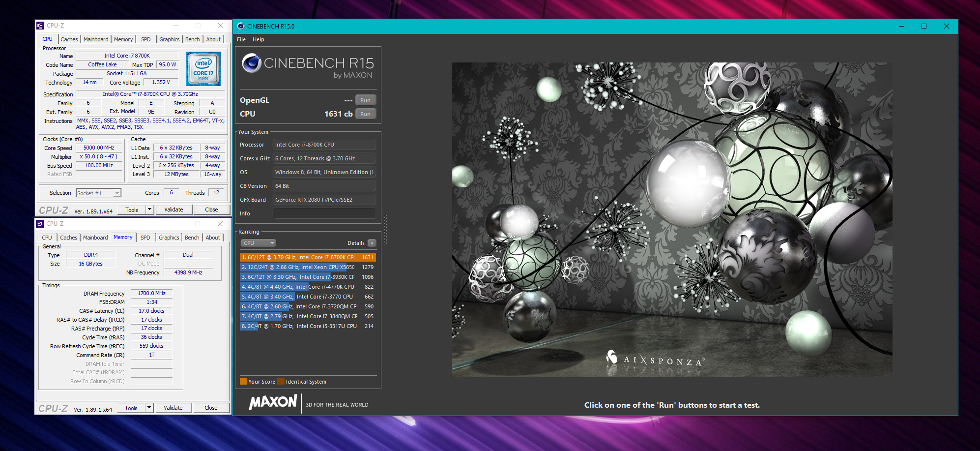Select ranking row 8 i5-3317U score 214
Screen dimensions: 980x451
click(x=308, y=326)
